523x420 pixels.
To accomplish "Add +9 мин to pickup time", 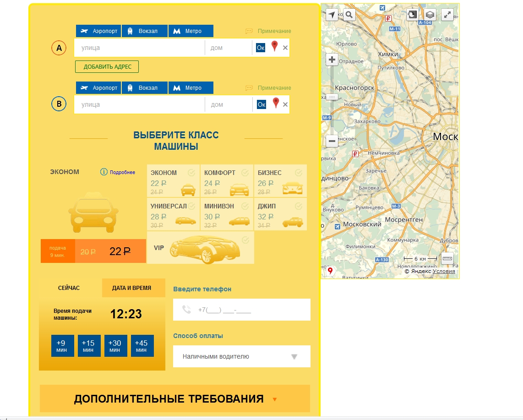I will (x=63, y=346).
